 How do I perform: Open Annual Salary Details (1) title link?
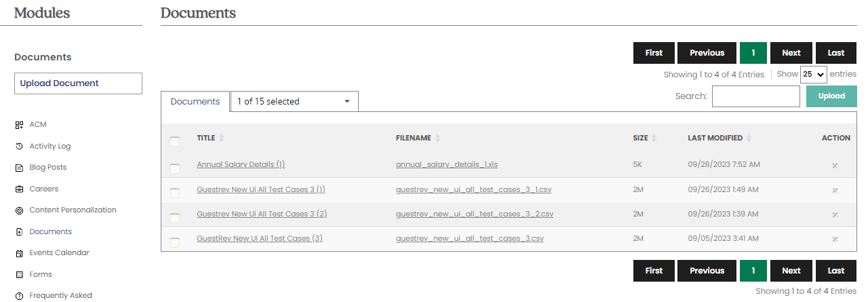pos(241,165)
